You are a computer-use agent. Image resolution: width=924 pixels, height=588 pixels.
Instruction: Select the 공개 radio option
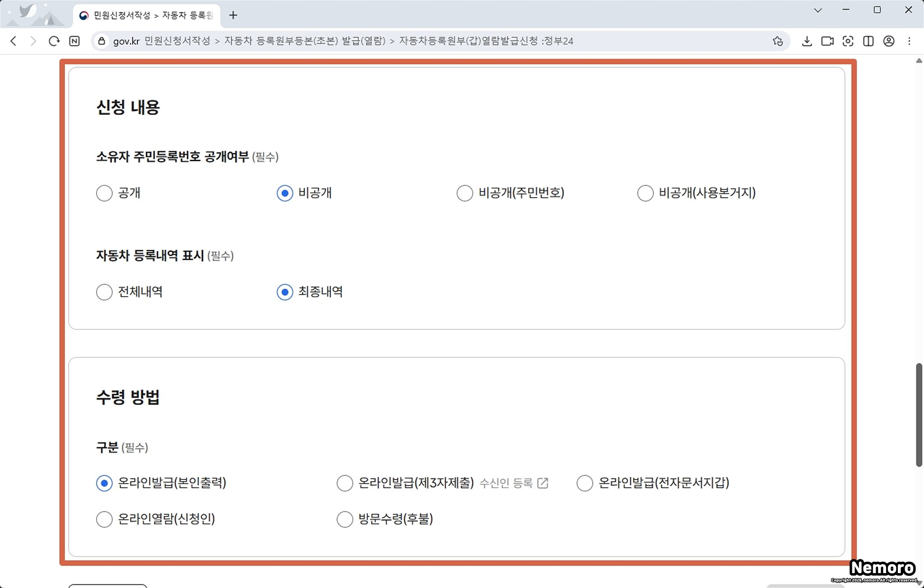point(104,193)
